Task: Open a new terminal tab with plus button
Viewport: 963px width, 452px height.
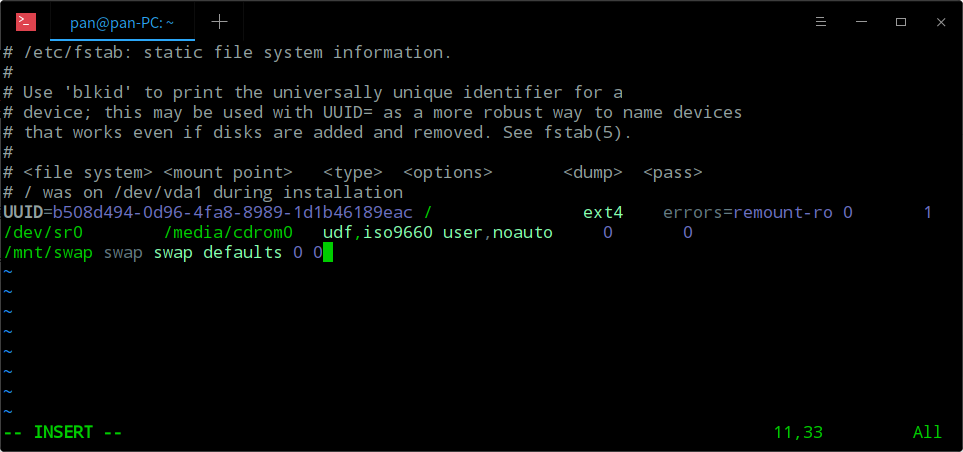Action: click(x=220, y=21)
